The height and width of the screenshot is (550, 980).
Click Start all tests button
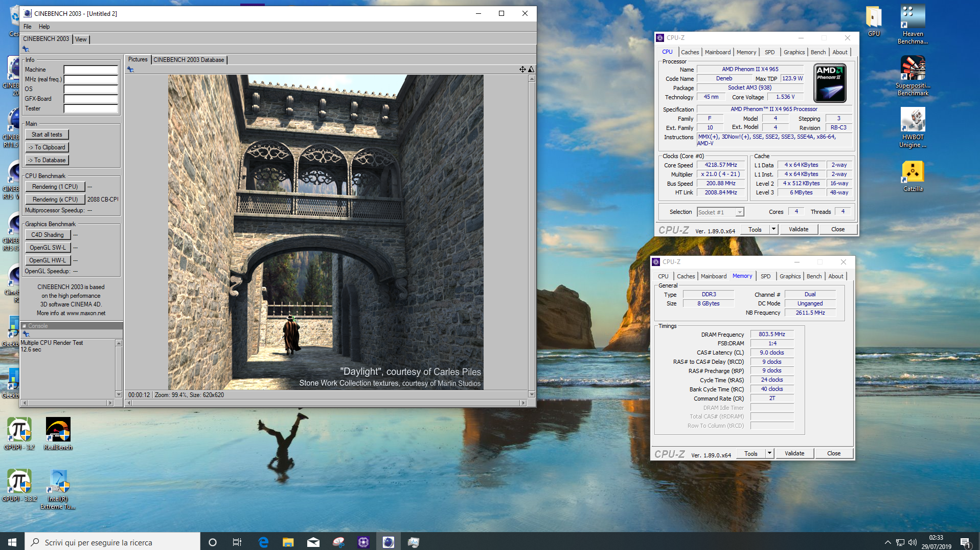[x=47, y=135]
